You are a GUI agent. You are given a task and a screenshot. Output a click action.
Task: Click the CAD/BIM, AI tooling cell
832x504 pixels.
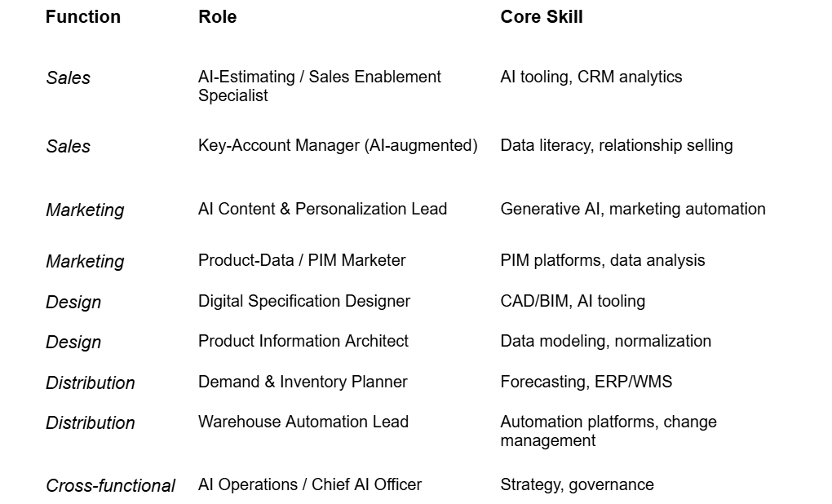coord(573,301)
